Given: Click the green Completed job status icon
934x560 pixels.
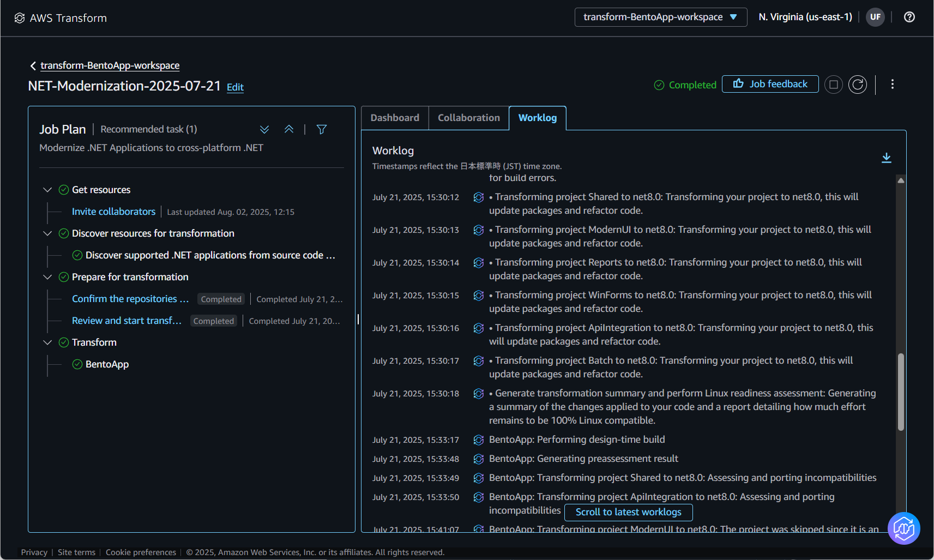Looking at the screenshot, I should (659, 85).
